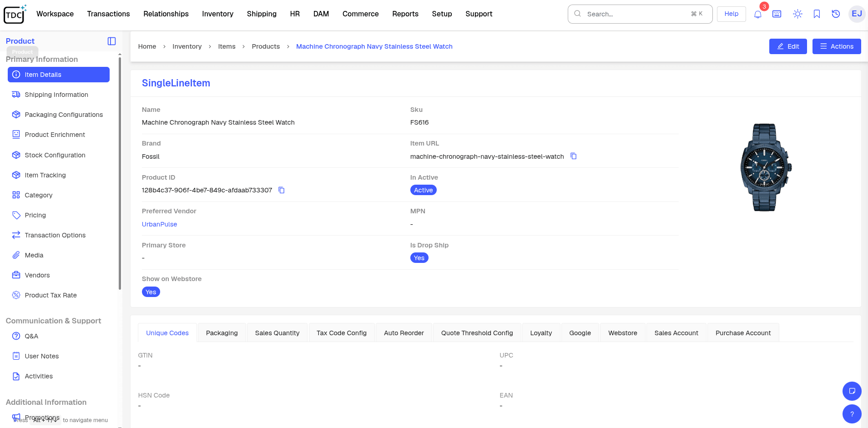Open Q&A under Communication & Support
The width and height of the screenshot is (868, 428).
pos(59,336)
